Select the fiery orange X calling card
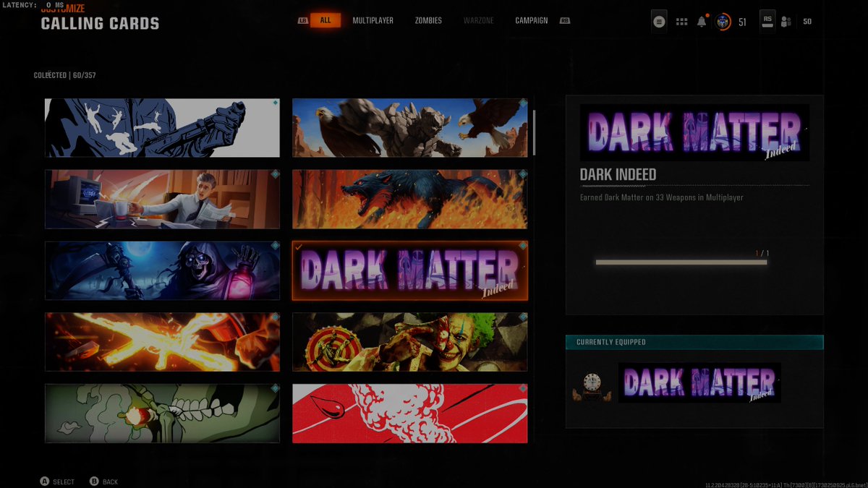868x488 pixels. [162, 342]
